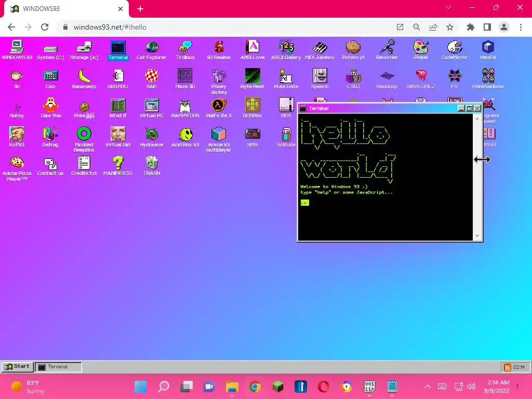Select the Terminal taskbar button
Screen dimensions: 532x399
58,367
